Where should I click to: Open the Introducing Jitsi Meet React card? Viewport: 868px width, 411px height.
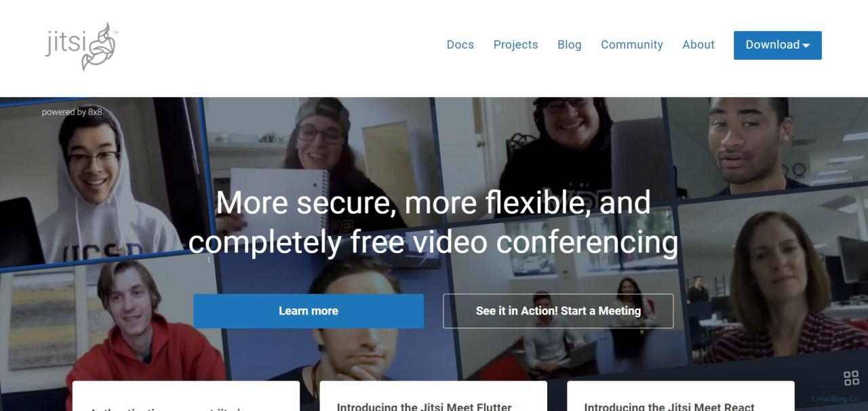(x=680, y=396)
